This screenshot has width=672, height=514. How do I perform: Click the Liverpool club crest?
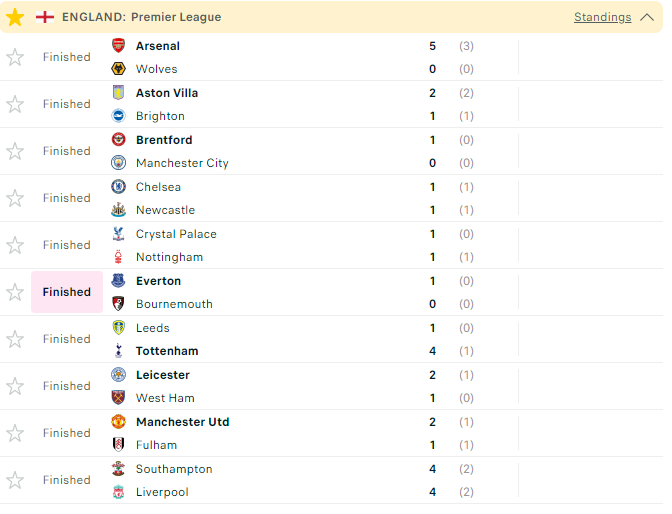[118, 492]
